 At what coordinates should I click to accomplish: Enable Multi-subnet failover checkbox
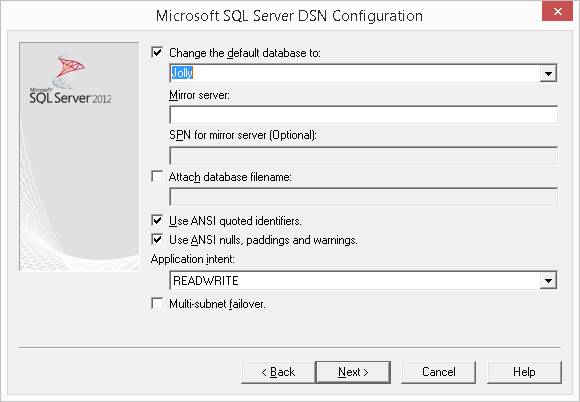157,304
